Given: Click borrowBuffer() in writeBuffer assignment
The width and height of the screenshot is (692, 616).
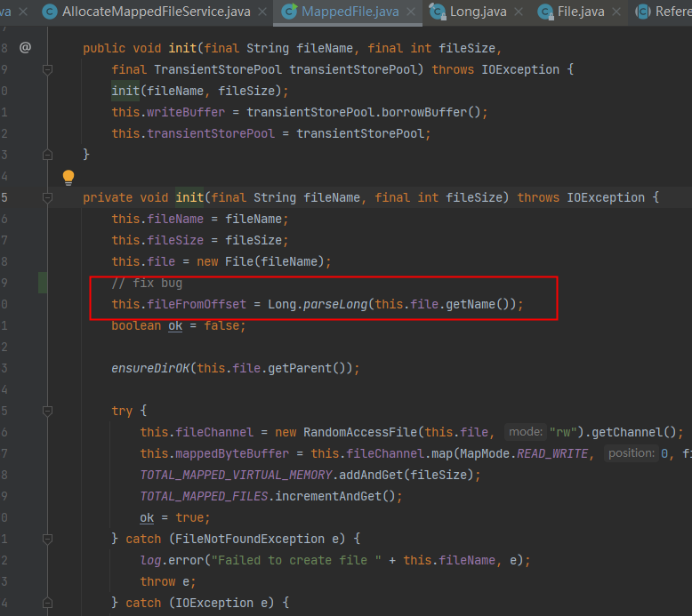Looking at the screenshot, I should click(431, 112).
